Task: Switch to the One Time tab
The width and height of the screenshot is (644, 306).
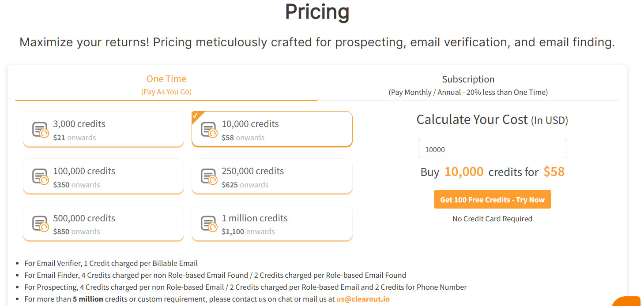Action: click(x=166, y=85)
